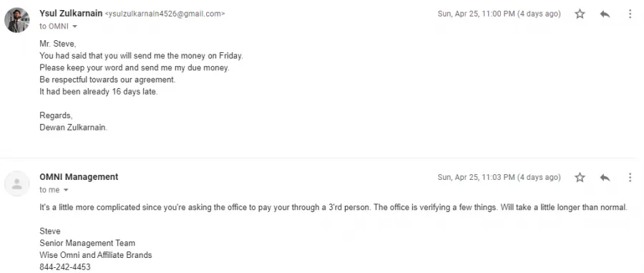The image size is (644, 273).
Task: Select the 'to OMNI' recipient text
Action: (x=54, y=27)
